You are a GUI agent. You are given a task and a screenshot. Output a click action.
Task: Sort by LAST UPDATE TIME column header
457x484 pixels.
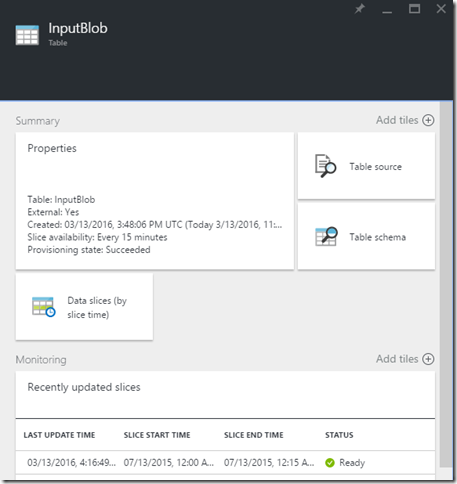pyautogui.click(x=59, y=435)
